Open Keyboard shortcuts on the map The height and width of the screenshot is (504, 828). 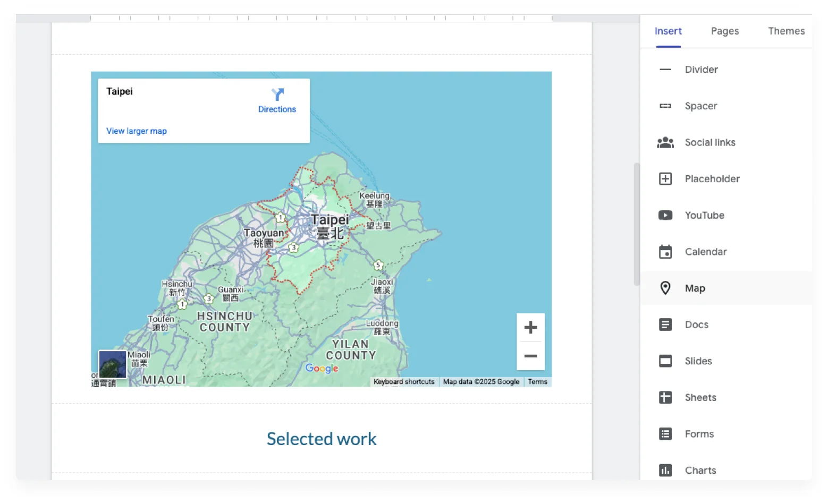(404, 382)
